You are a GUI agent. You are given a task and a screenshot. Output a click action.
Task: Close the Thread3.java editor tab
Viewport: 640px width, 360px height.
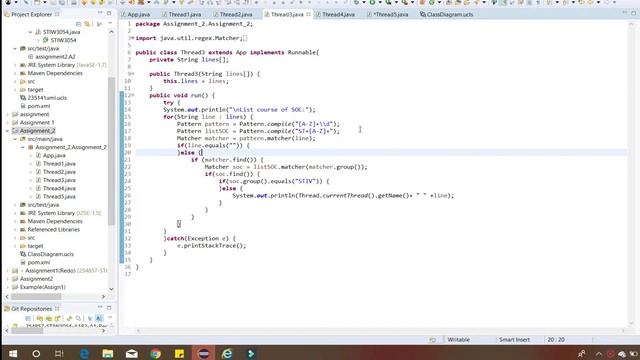coord(309,14)
